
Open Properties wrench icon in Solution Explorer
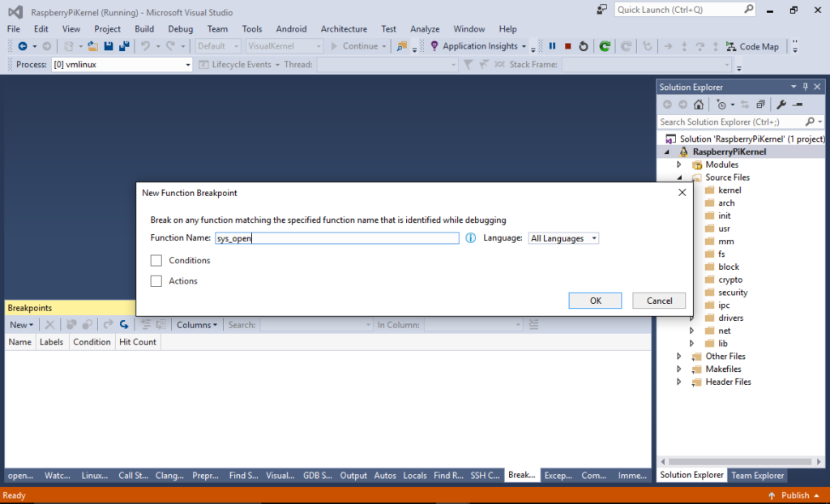[781, 105]
